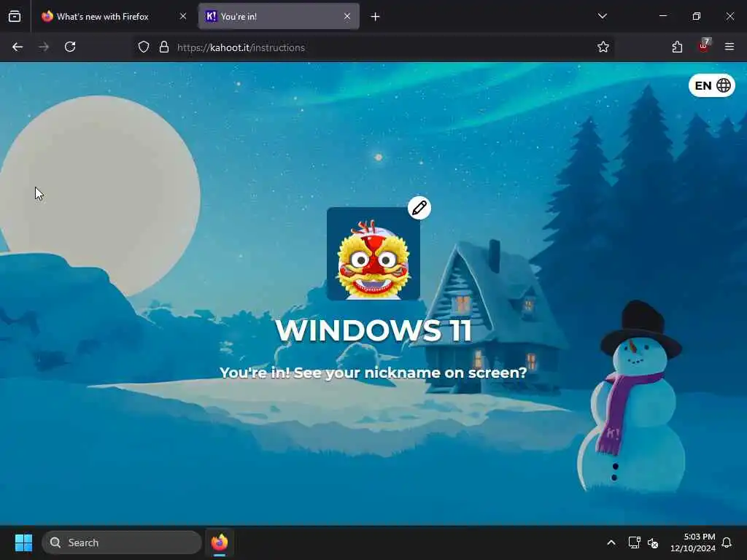Expand the list all tabs dropdown
The width and height of the screenshot is (747, 560).
[x=602, y=16]
